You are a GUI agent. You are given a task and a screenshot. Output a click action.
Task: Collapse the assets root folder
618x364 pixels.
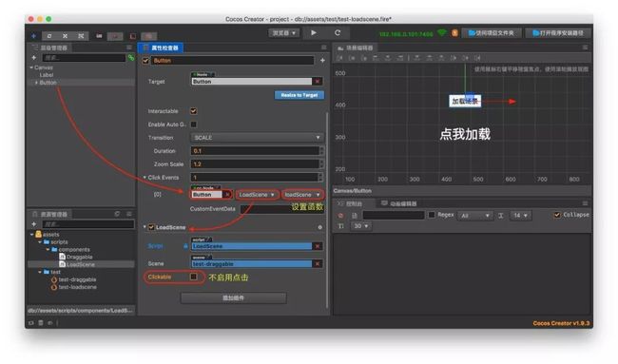(x=32, y=235)
